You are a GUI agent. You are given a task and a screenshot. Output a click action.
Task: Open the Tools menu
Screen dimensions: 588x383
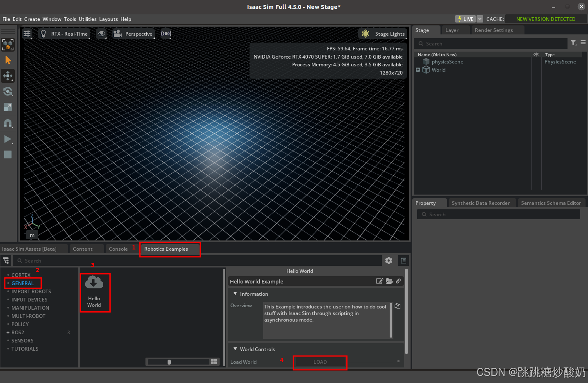[70, 19]
